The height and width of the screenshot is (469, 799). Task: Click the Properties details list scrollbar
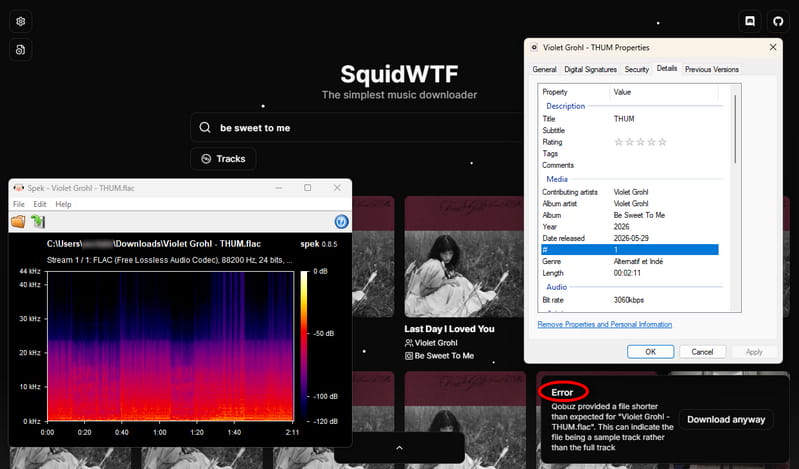pos(735,129)
